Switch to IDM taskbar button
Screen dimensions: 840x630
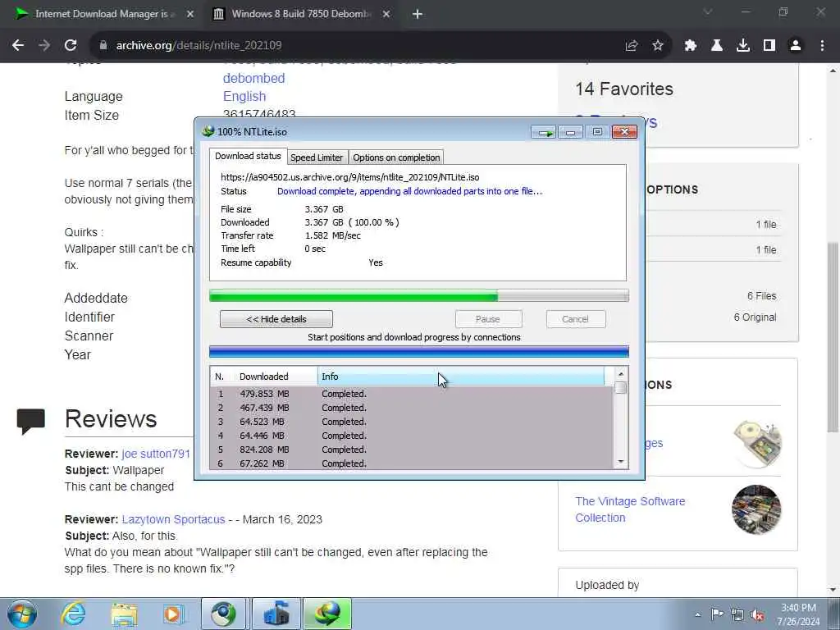tap(327, 614)
